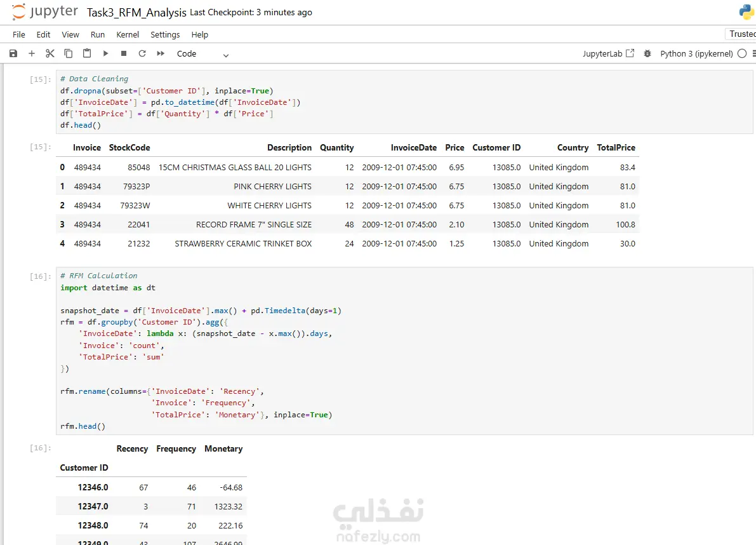Open notebook in JupyterLab
This screenshot has width=756, height=545.
pos(608,54)
